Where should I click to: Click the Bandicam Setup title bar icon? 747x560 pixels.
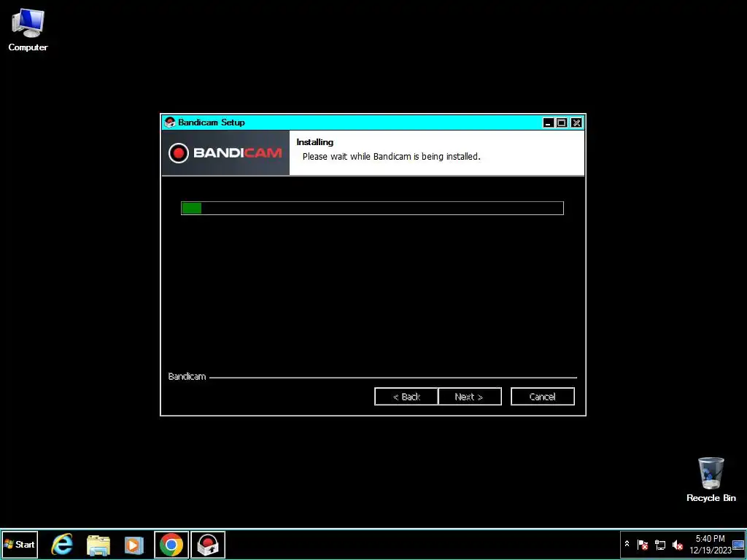[x=170, y=122]
